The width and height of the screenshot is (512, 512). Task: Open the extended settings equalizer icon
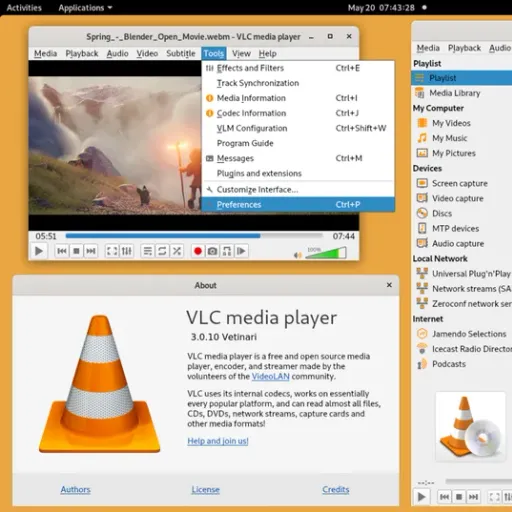point(127,251)
